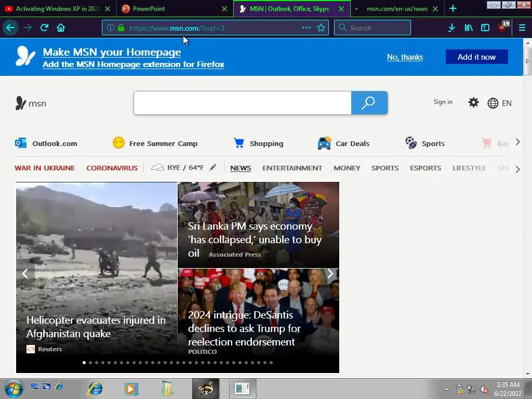Open Sri Lanka PM economy story
Viewport: 532px width, 399px height.
[255, 239]
